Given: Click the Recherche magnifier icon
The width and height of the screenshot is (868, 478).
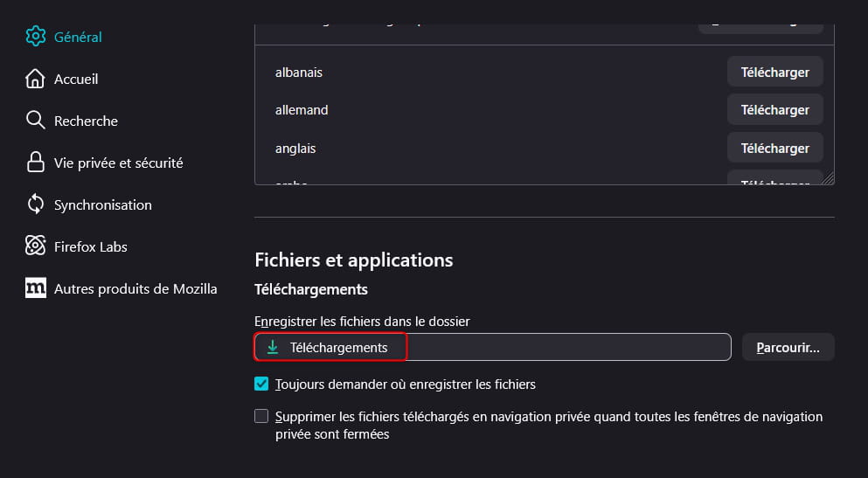Looking at the screenshot, I should [36, 121].
